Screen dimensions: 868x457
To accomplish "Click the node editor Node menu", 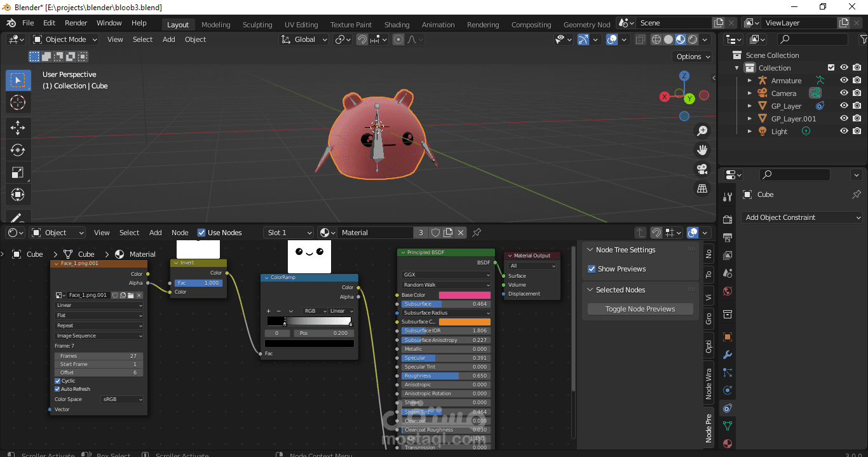I will 180,233.
